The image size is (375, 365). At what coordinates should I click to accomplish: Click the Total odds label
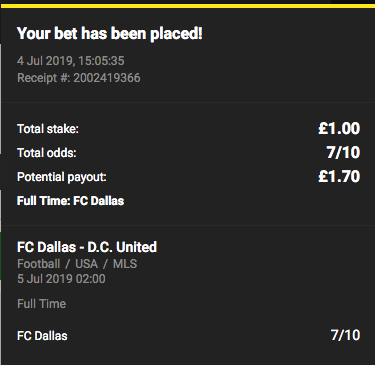47,153
